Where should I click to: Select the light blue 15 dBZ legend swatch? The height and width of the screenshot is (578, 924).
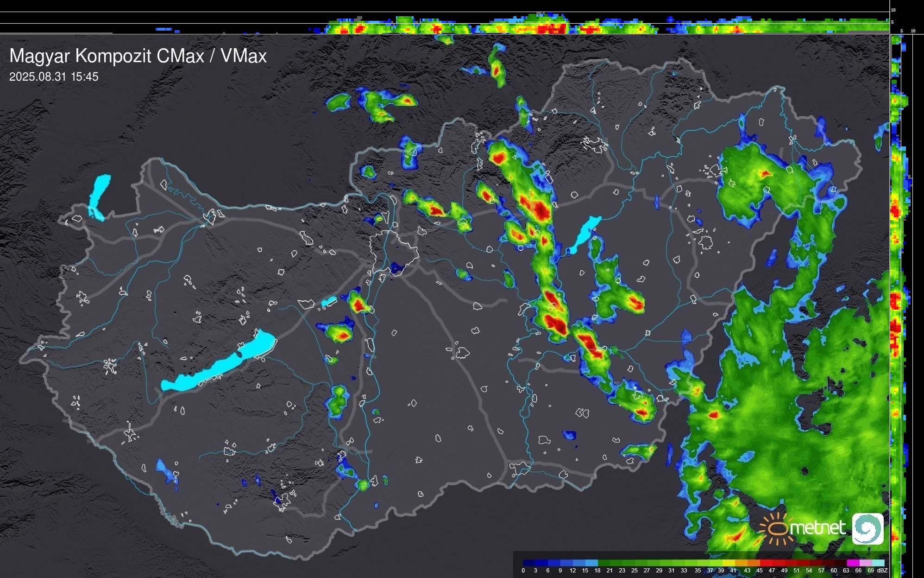point(591,563)
